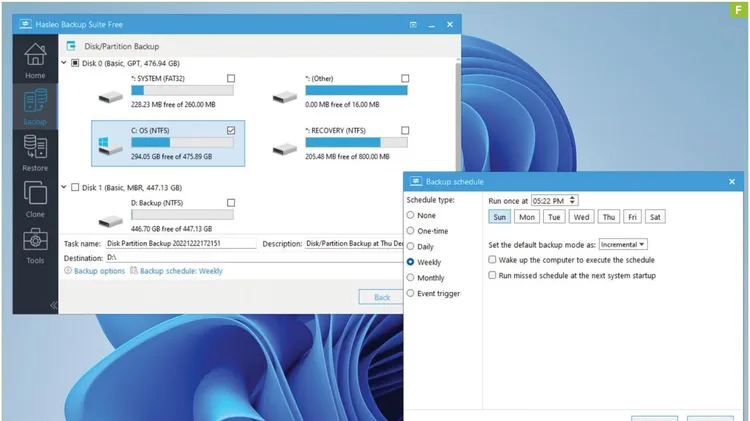Open the Clone section
Viewport: 750px width, 421px height.
click(x=35, y=199)
